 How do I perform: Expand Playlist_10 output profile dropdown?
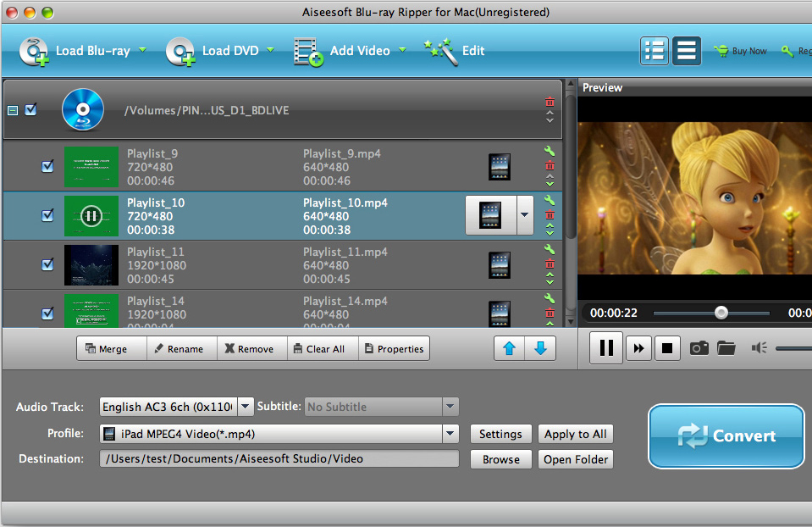(x=525, y=215)
